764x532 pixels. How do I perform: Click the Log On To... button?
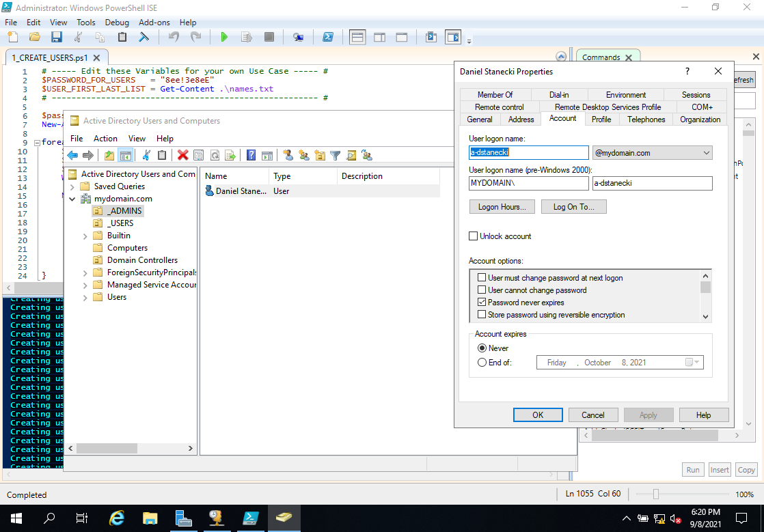[573, 207]
